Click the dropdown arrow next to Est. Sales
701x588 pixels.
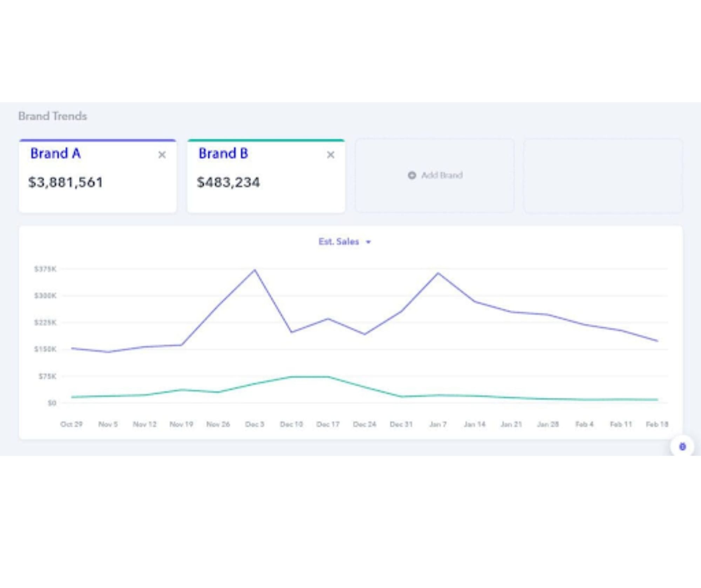368,242
